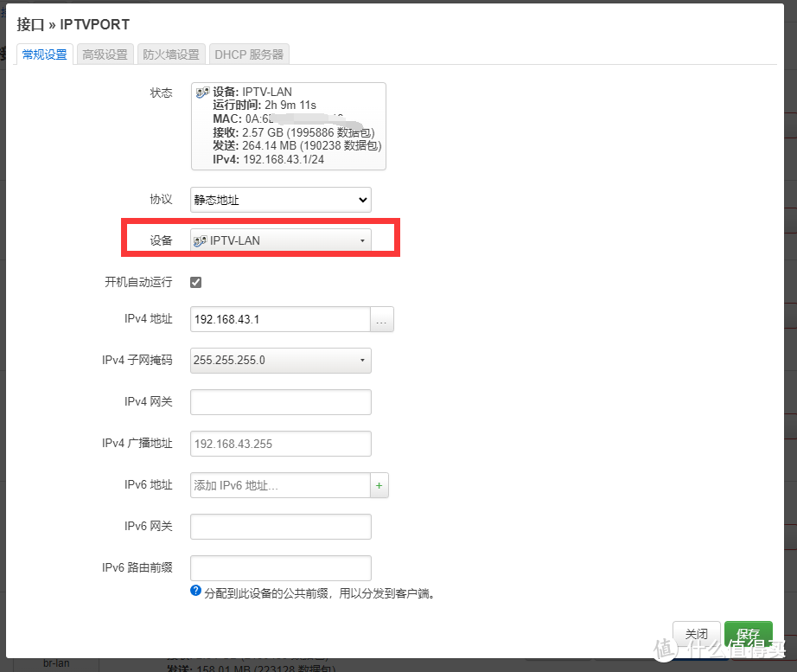
Task: Click the IPv4 广播地址 field showing 192.168.43.255
Action: (280, 444)
